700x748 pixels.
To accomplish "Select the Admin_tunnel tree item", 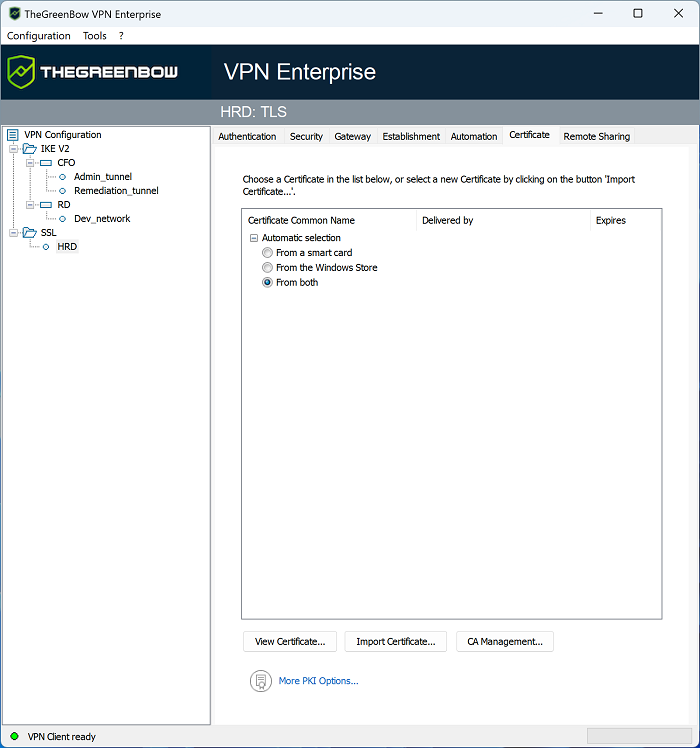I will pyautogui.click(x=103, y=177).
